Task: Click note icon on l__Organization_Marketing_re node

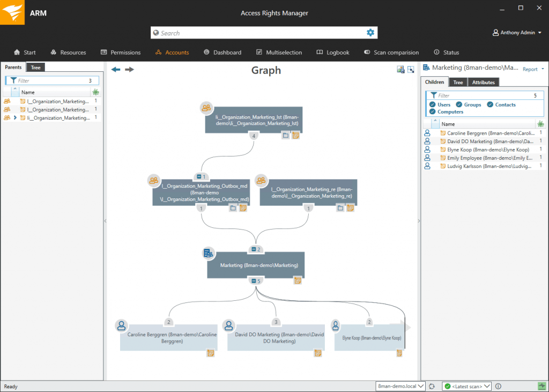Action: pos(350,208)
